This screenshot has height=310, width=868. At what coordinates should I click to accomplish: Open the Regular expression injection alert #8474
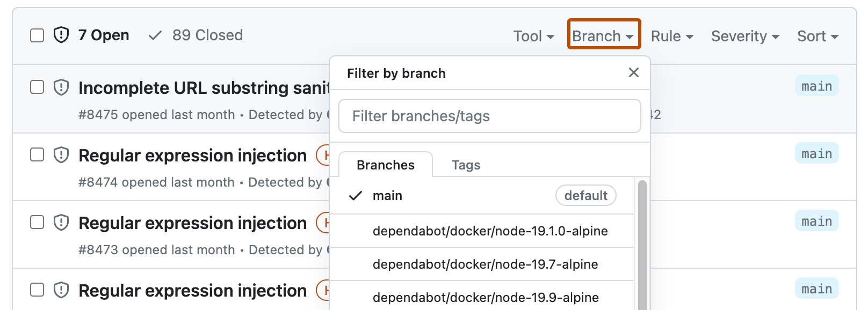point(192,156)
